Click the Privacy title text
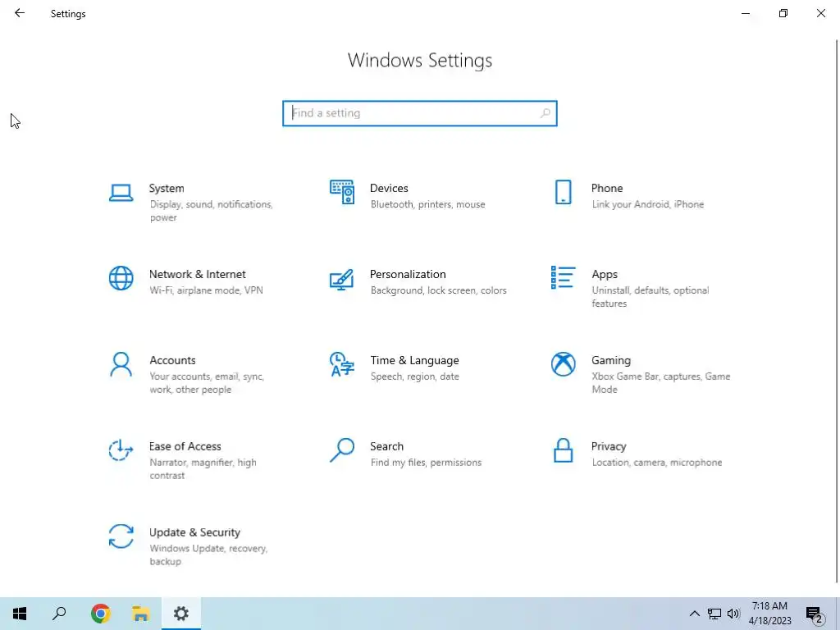 609,446
